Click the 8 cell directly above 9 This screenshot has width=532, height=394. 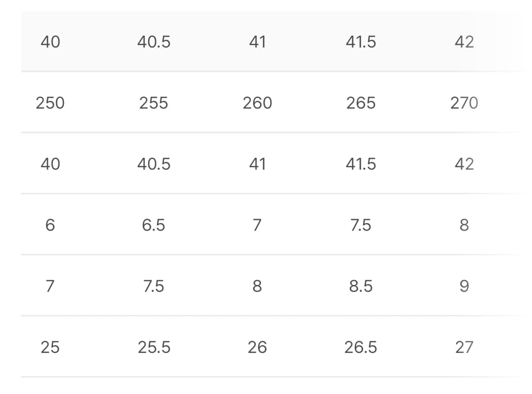tap(464, 225)
